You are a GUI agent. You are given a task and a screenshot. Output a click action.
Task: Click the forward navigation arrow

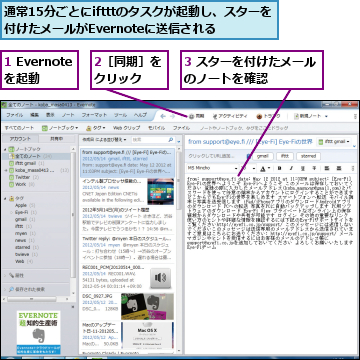(172, 116)
